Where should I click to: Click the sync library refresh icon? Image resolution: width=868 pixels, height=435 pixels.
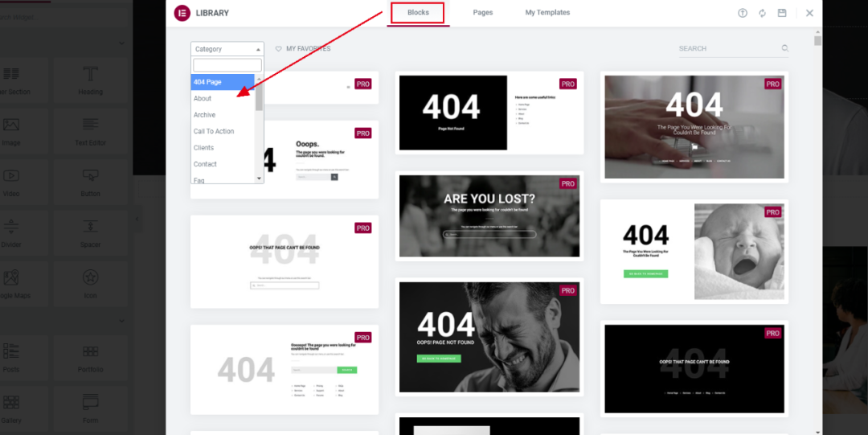pos(762,13)
